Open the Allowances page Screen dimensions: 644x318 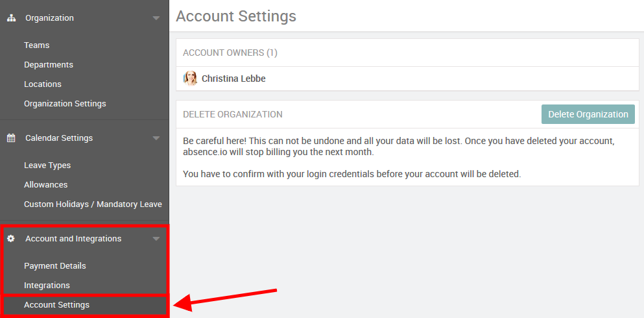point(46,185)
